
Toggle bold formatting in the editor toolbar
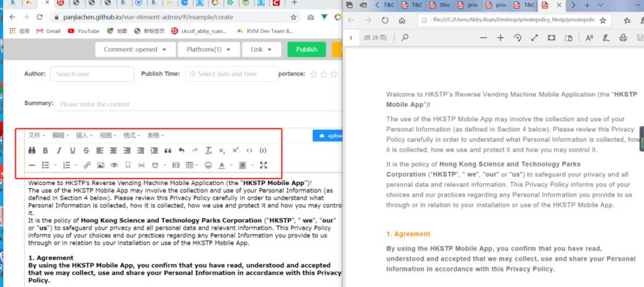(46, 151)
